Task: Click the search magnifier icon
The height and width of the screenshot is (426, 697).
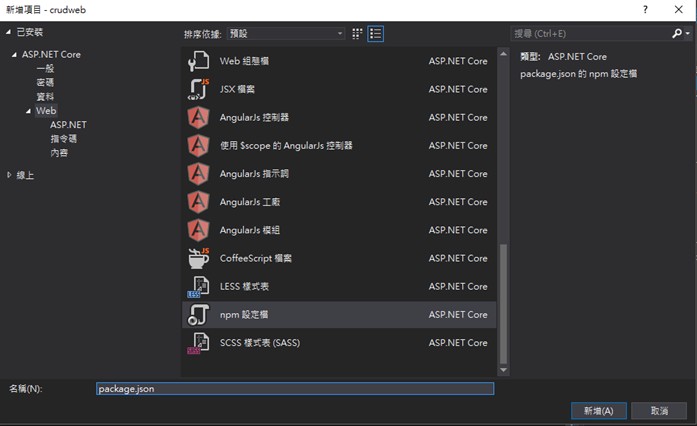Action: 677,33
